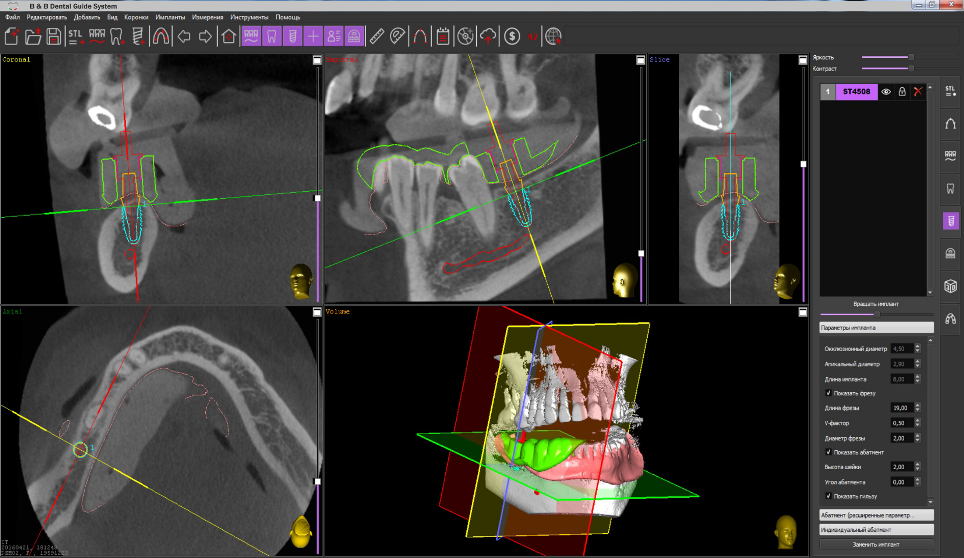Add crown tooth icon in toolbar
The image size is (964, 558).
click(x=117, y=36)
